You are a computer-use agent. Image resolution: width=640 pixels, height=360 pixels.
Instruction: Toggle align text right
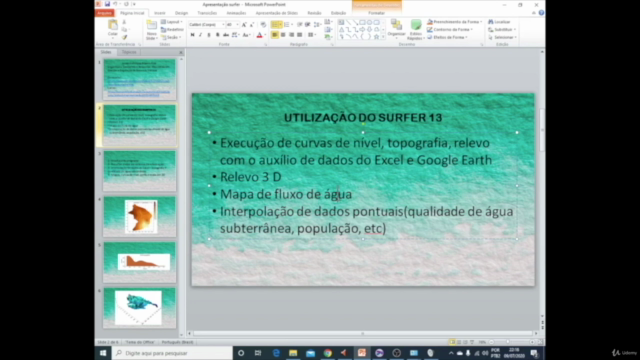click(x=291, y=35)
